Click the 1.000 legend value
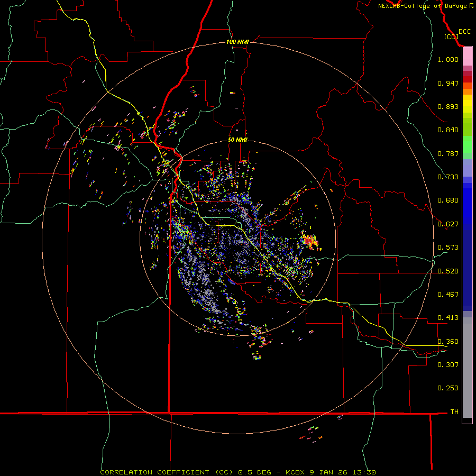 pos(448,59)
